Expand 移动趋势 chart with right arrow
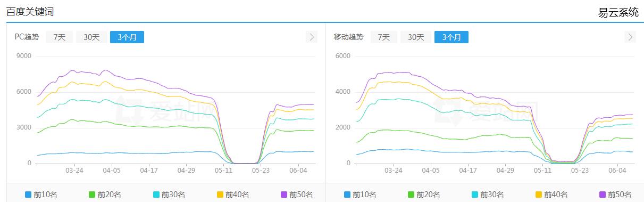Image resolution: width=644 pixels, height=202 pixels. (x=631, y=37)
